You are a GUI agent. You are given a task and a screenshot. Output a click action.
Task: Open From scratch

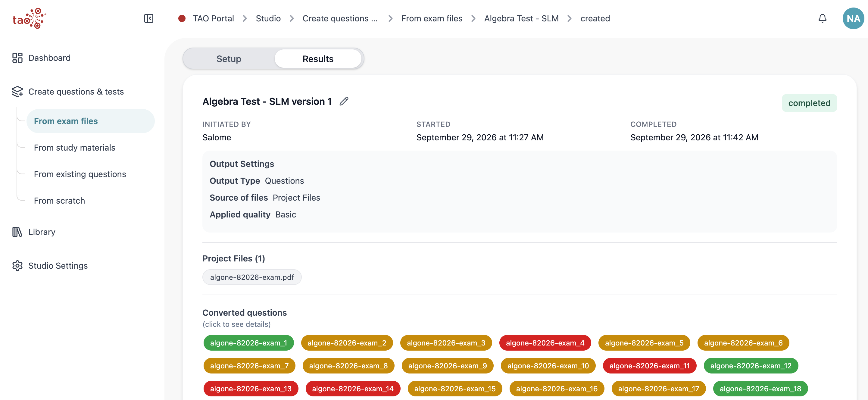pos(59,201)
